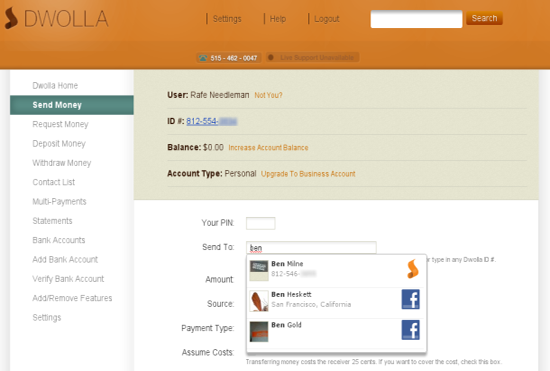Click the top search text box
This screenshot has height=371, width=550.
(x=416, y=19)
